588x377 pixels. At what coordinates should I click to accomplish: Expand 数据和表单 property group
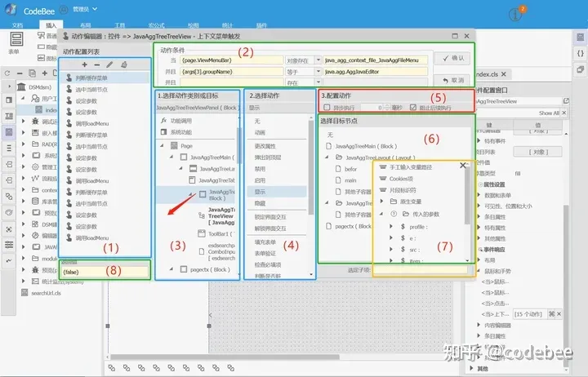click(x=479, y=195)
